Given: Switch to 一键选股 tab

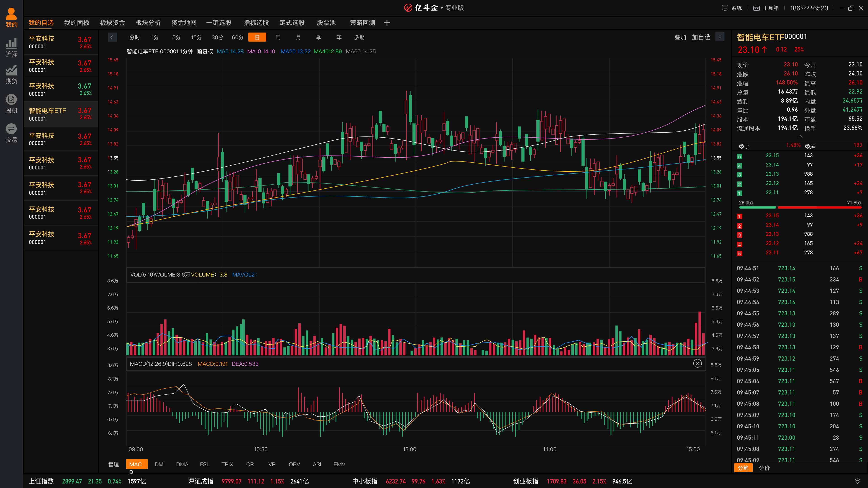Looking at the screenshot, I should click(219, 23).
